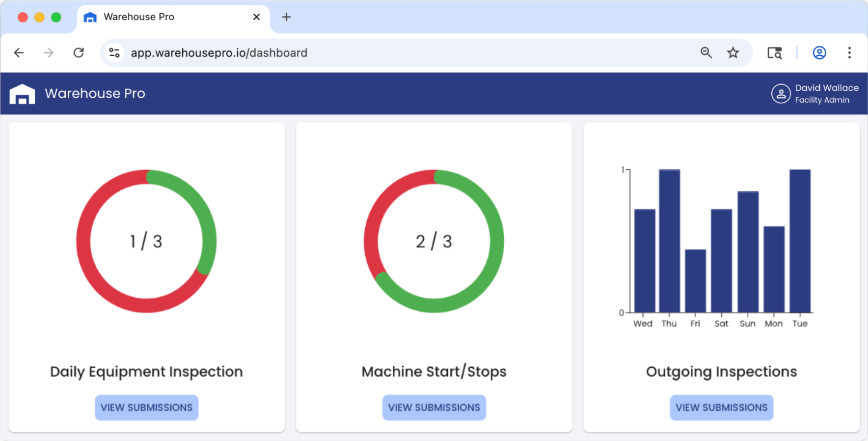Image resolution: width=868 pixels, height=441 pixels.
Task: Reload the dashboard page
Action: (x=79, y=53)
